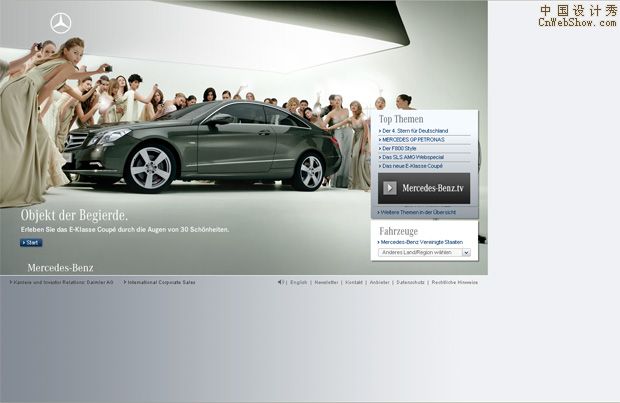Screen dimensions: 620x403
Task: Click the 'Top Themen' heading
Action: point(401,119)
